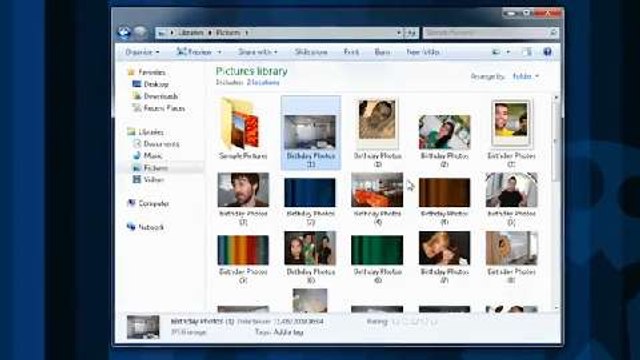Click the search magnifier icon
Viewport: 640px width, 360px height.
click(553, 33)
